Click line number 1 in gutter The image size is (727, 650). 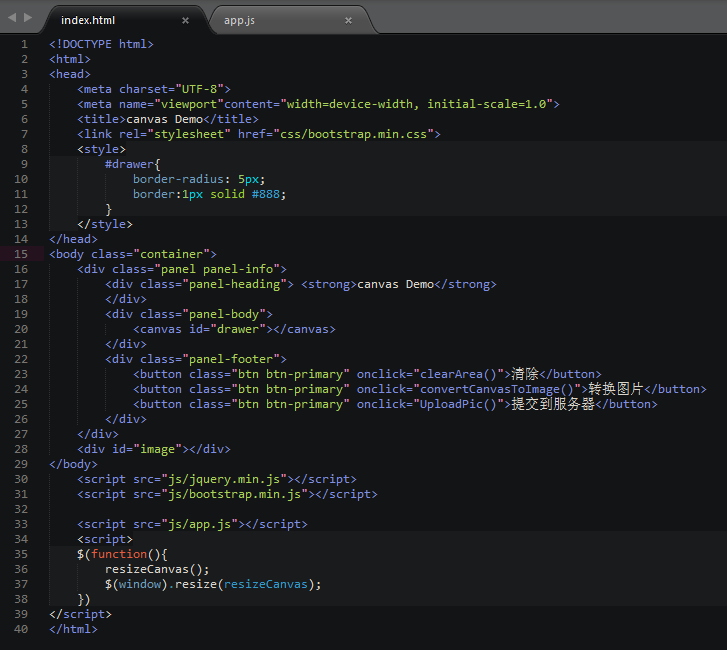point(24,44)
